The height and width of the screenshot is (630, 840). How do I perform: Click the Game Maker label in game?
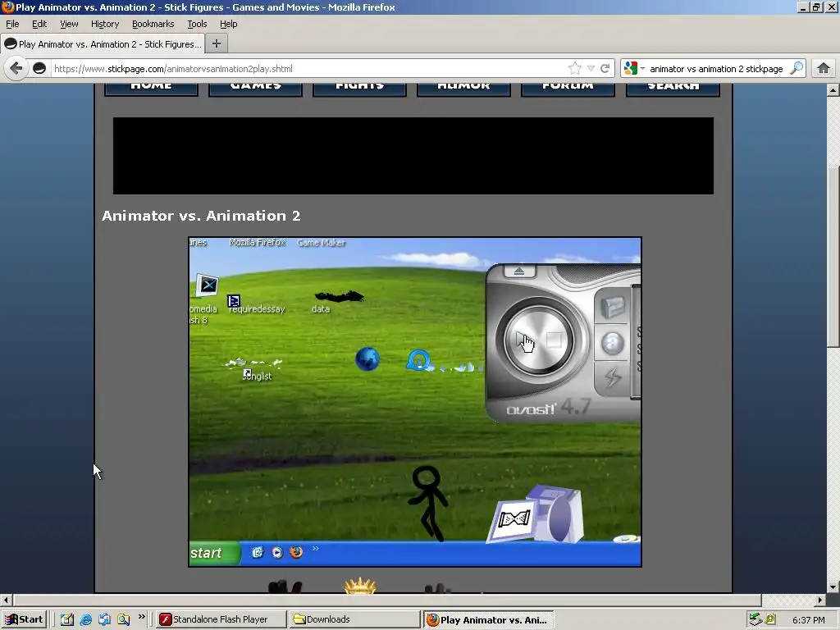pos(322,243)
